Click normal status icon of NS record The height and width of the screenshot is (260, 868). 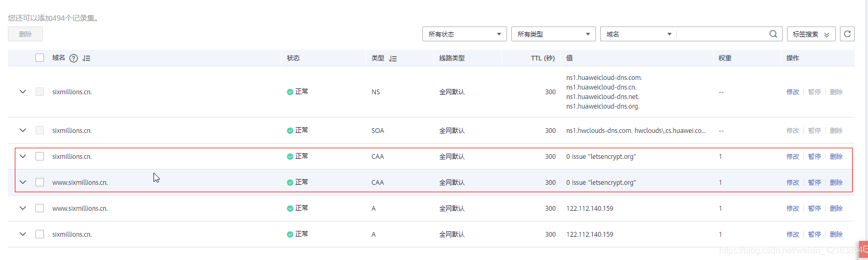coord(290,92)
